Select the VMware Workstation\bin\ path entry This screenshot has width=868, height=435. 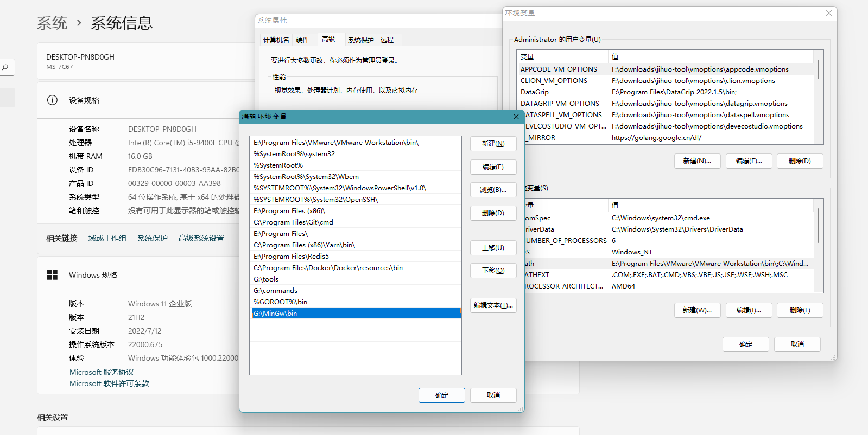356,143
